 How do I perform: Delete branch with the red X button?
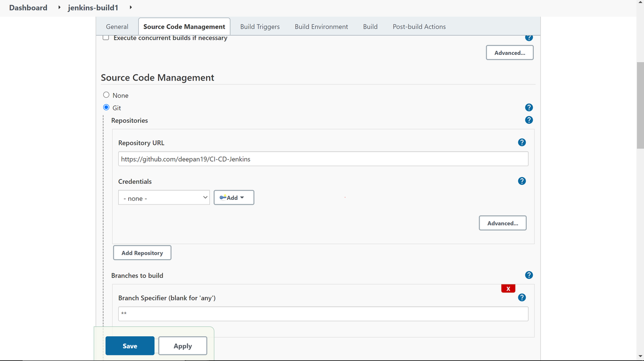508,288
